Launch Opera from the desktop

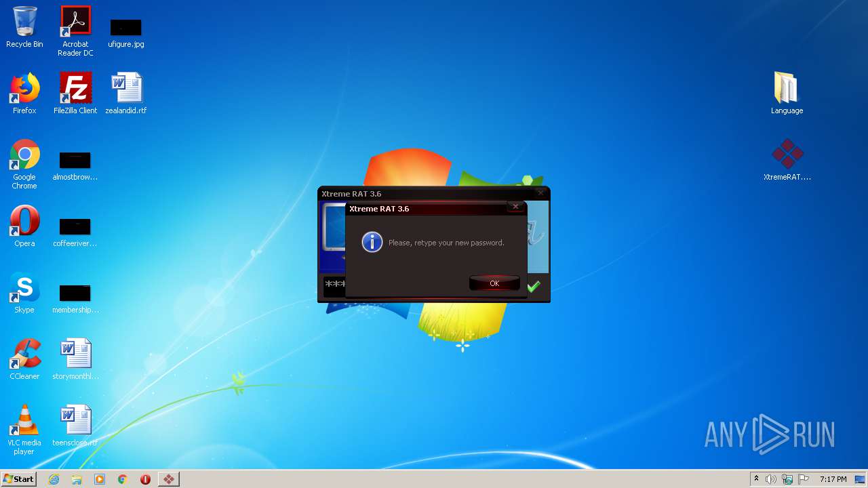[24, 226]
